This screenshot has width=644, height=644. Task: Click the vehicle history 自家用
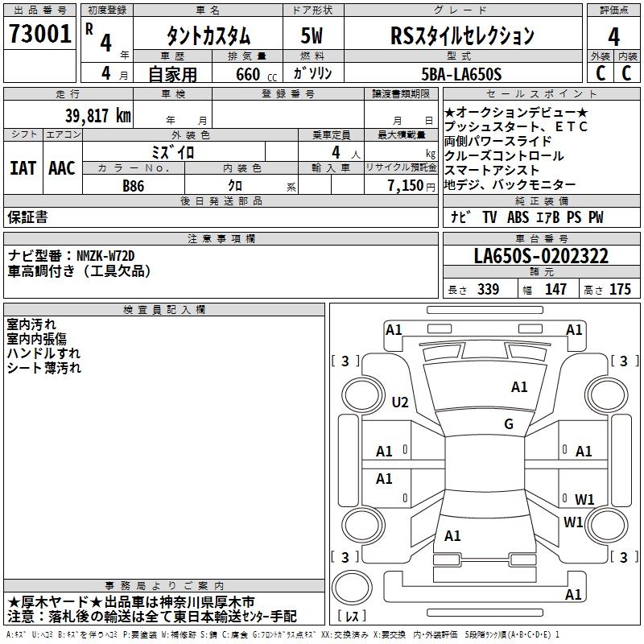pyautogui.click(x=172, y=74)
